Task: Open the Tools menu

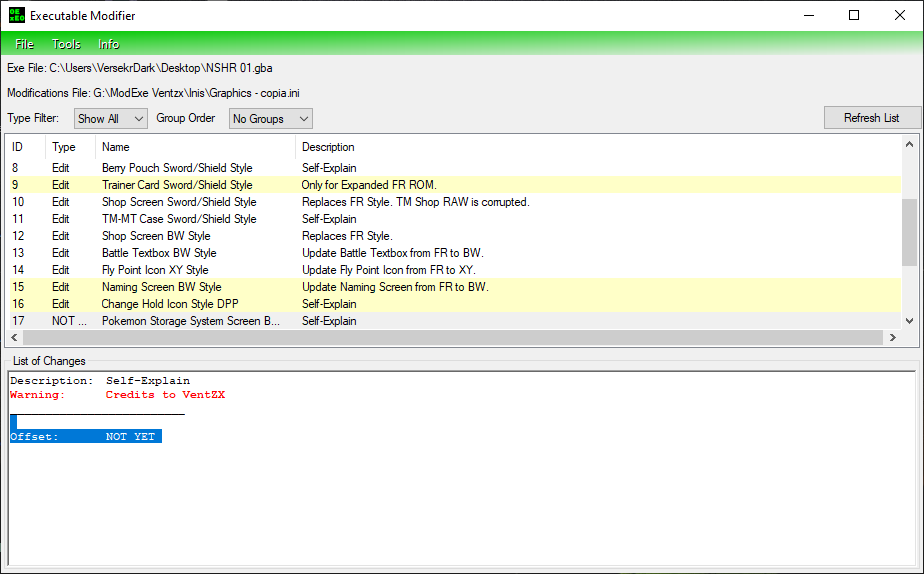Action: (x=67, y=44)
